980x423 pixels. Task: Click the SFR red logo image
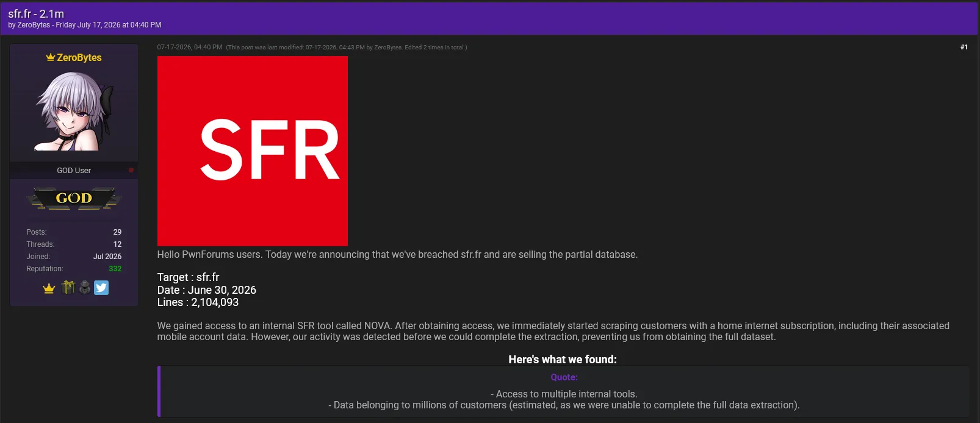(x=253, y=151)
